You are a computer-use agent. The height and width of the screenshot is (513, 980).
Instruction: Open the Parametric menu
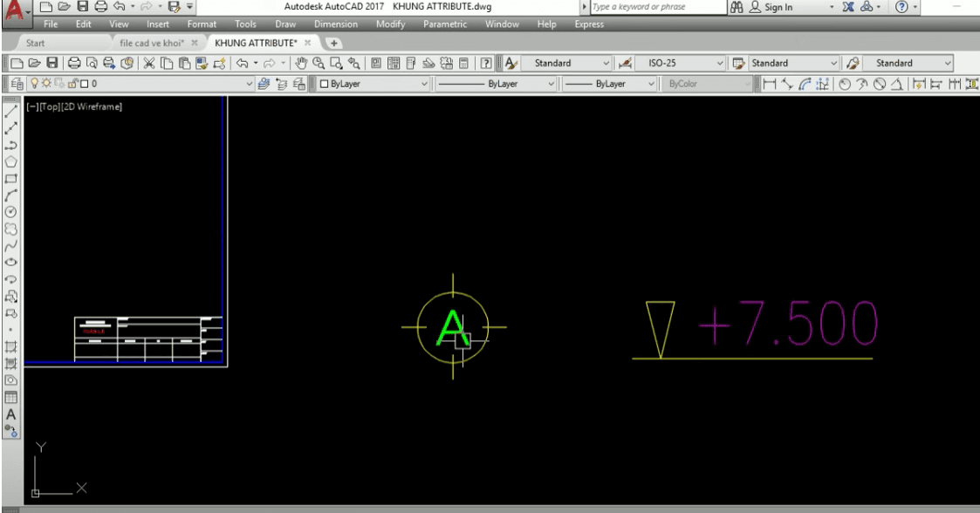tap(445, 24)
